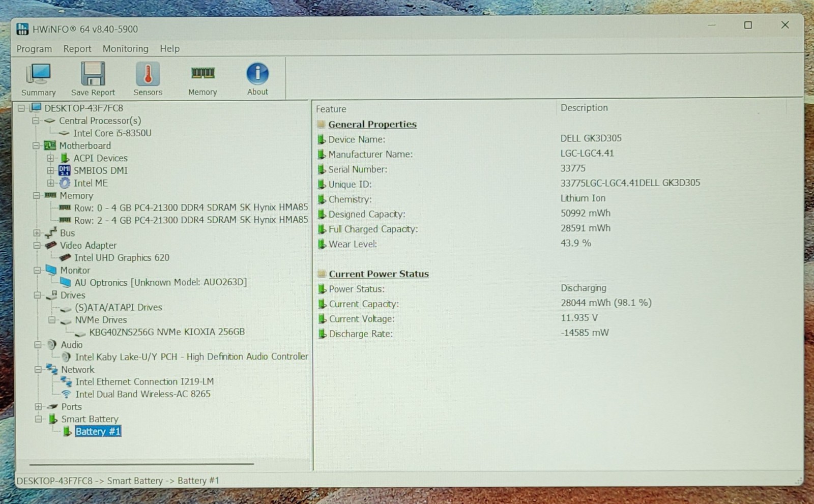Screen dimensions: 814x504
Task: Maximize the HWiNFO window
Action: [748, 25]
